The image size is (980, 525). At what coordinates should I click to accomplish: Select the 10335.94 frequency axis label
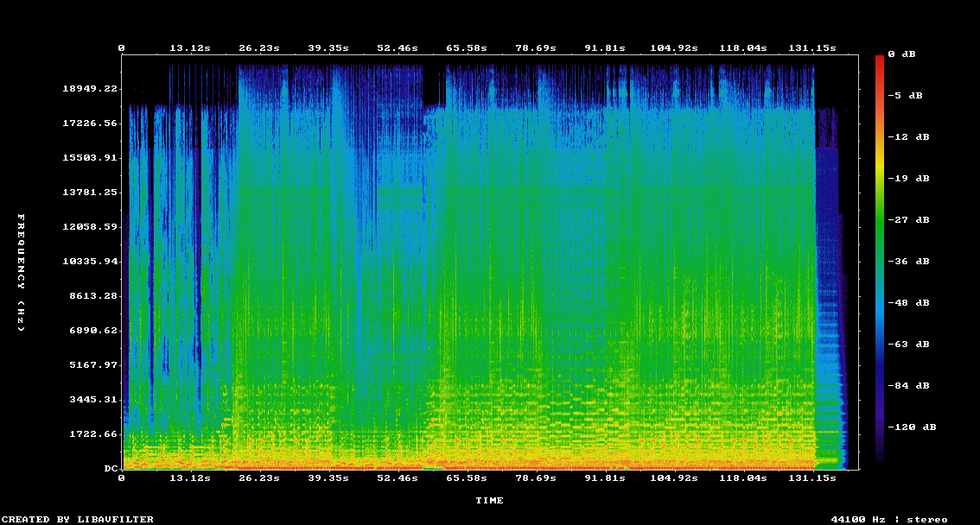(90, 261)
